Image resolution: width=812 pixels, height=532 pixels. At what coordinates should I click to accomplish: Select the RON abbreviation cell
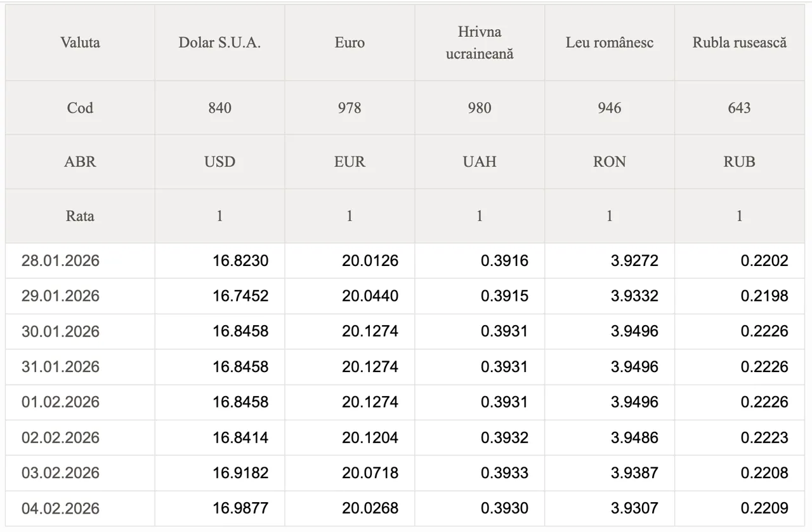[609, 162]
